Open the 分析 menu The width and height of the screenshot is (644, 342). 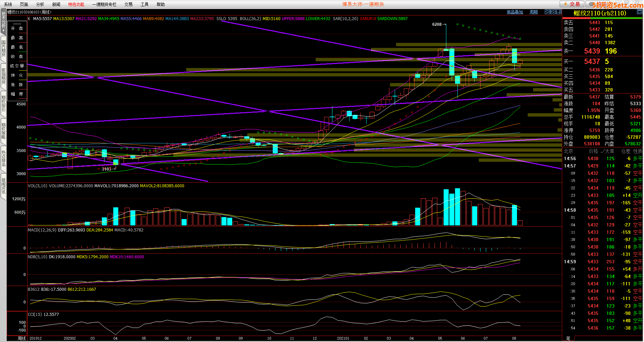point(40,4)
